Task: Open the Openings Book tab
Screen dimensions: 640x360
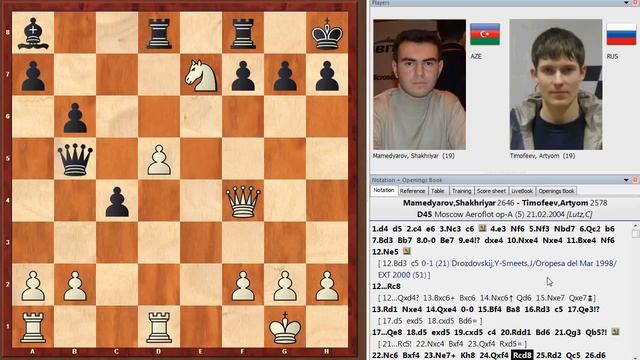Action: tap(556, 191)
